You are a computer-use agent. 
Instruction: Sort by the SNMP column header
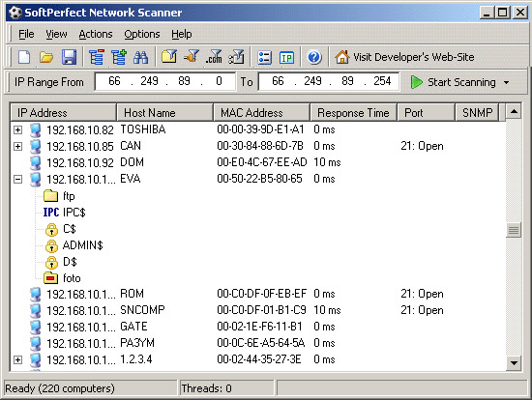(477, 112)
